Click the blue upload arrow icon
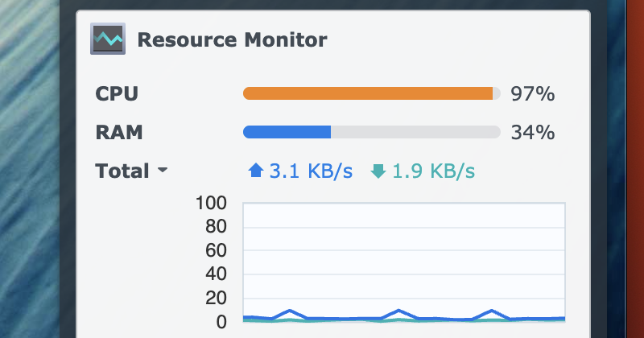This screenshot has width=644, height=338. click(x=256, y=171)
